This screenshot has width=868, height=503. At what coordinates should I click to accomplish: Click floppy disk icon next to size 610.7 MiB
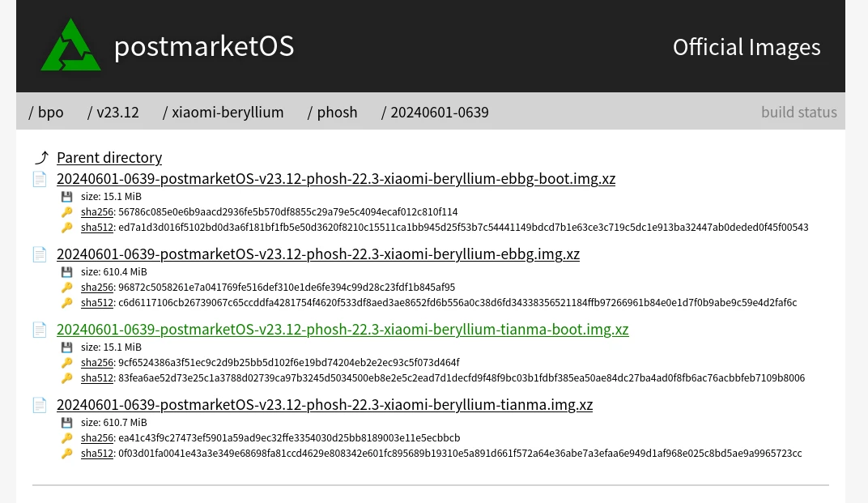coord(67,423)
